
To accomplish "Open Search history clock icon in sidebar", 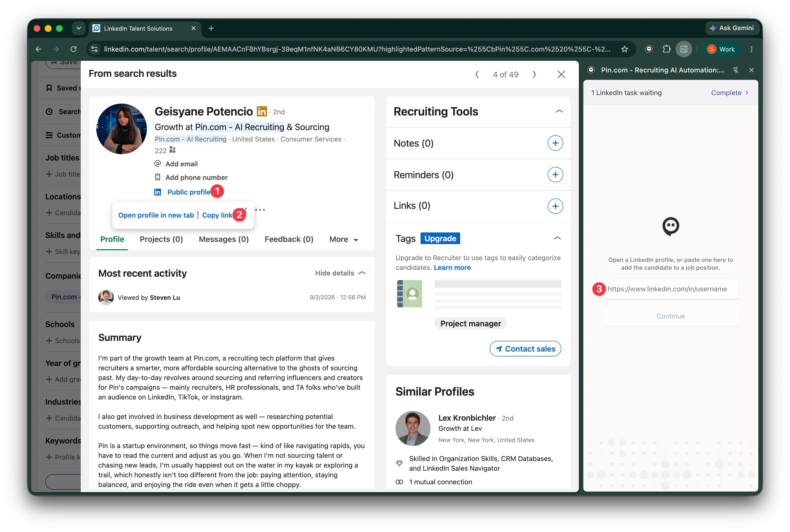I will tap(49, 112).
